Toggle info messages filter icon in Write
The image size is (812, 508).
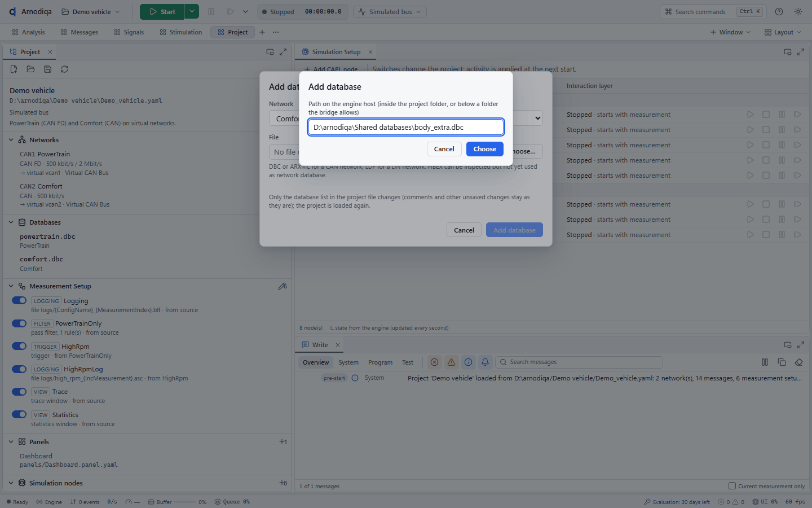click(x=468, y=362)
